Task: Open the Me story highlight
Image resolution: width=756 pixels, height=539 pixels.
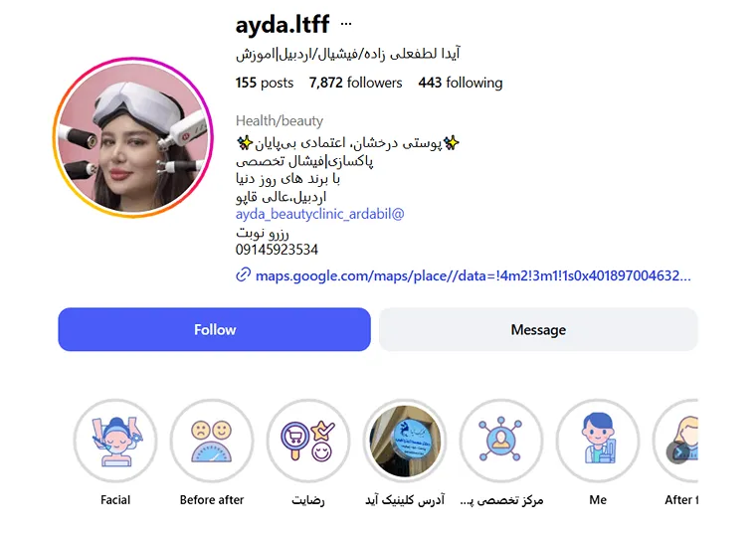Action: coord(598,441)
